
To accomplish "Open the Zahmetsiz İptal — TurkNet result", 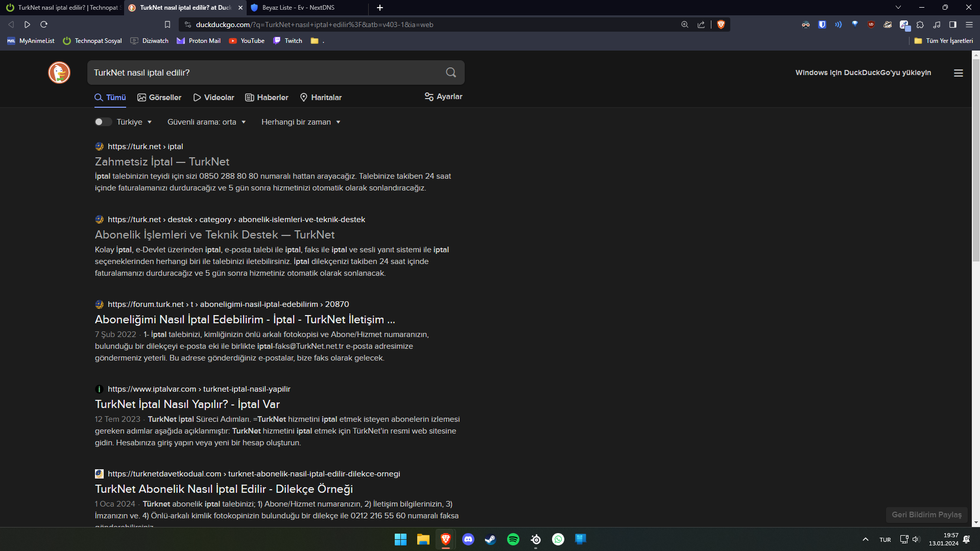I will 162,161.
